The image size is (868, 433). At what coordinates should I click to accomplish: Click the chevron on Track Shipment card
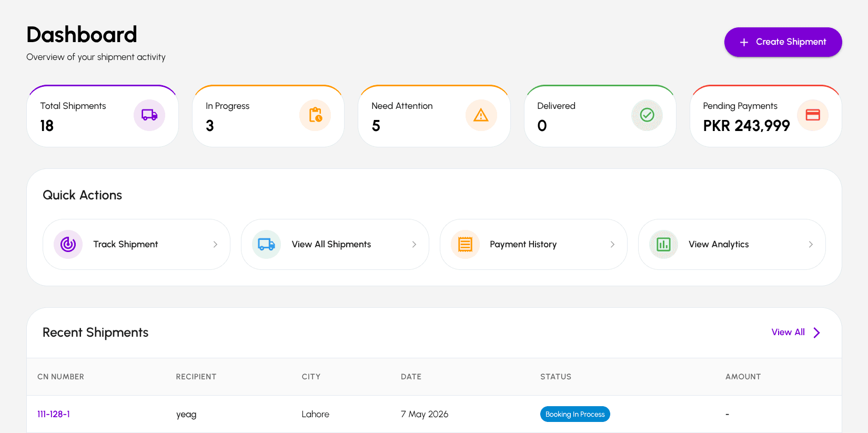pos(215,245)
